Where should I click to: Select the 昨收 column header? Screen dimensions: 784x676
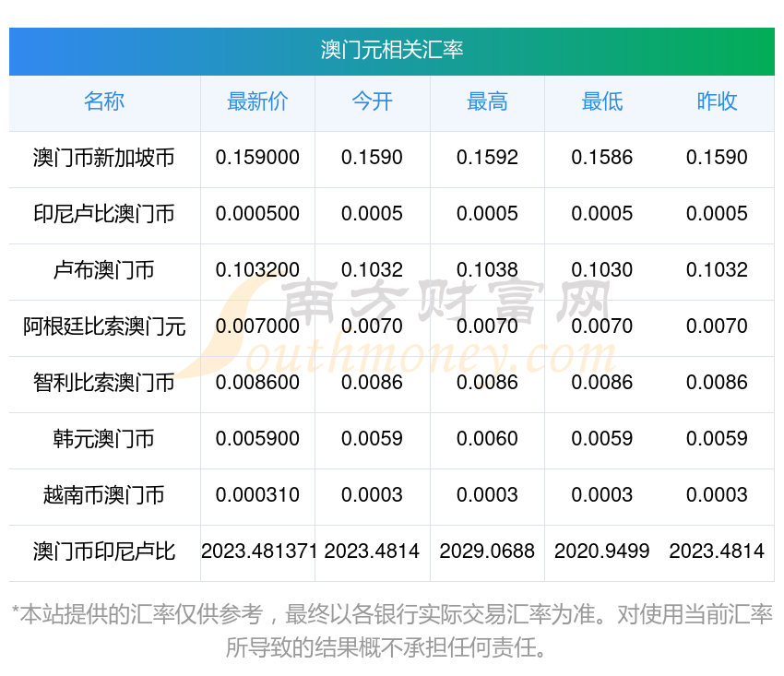717,101
